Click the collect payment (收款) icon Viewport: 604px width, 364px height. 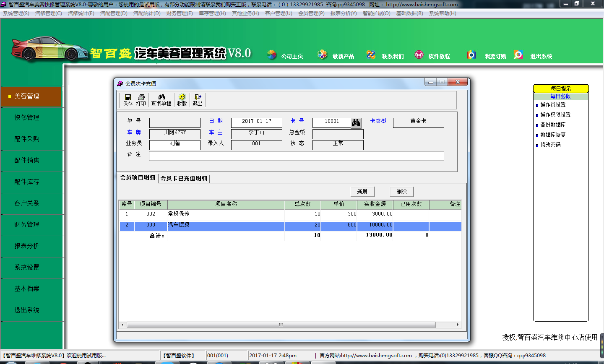pos(182,100)
